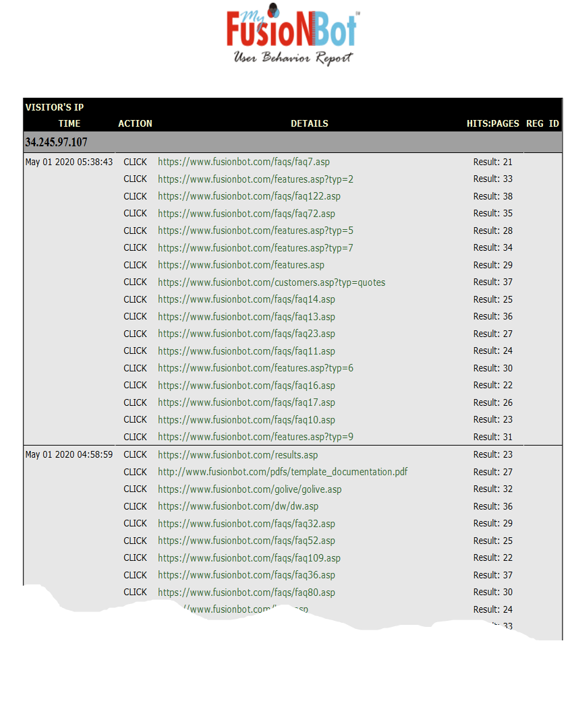Image resolution: width=570 pixels, height=728 pixels.
Task: Open the faq13.asp link
Action: [246, 317]
